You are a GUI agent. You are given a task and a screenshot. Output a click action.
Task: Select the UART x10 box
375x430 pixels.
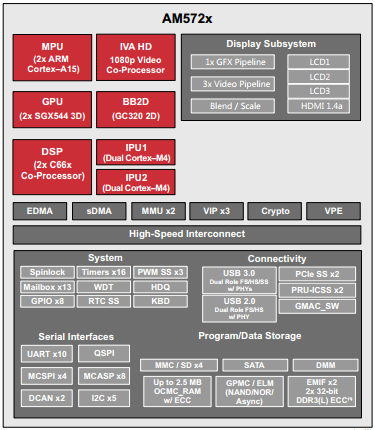pyautogui.click(x=47, y=354)
